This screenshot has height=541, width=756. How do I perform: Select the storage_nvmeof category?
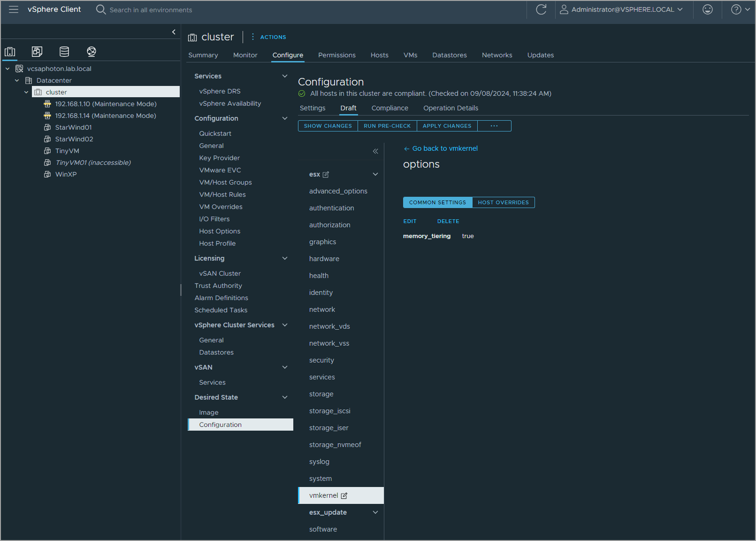point(335,445)
